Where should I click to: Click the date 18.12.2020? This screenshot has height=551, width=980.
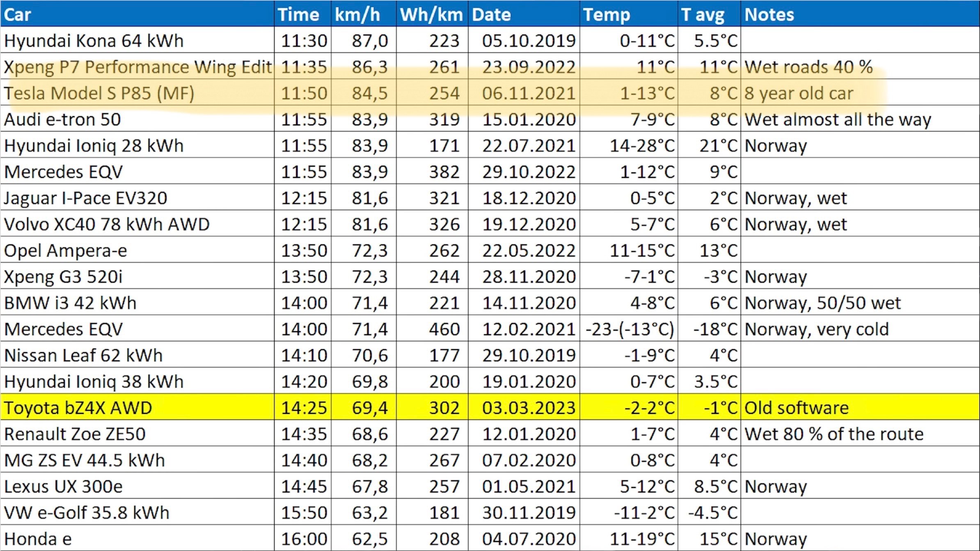(x=524, y=198)
